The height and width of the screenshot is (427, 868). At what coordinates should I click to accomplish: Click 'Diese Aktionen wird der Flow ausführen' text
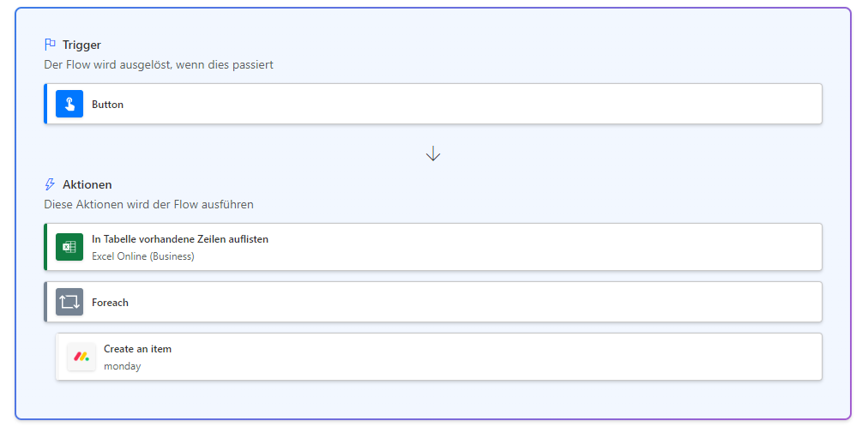(148, 204)
